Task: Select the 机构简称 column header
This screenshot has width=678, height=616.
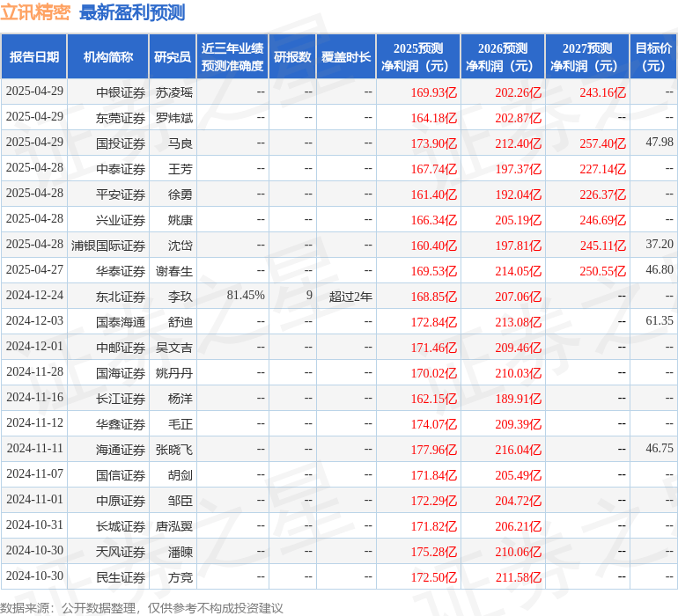Action: (x=108, y=56)
